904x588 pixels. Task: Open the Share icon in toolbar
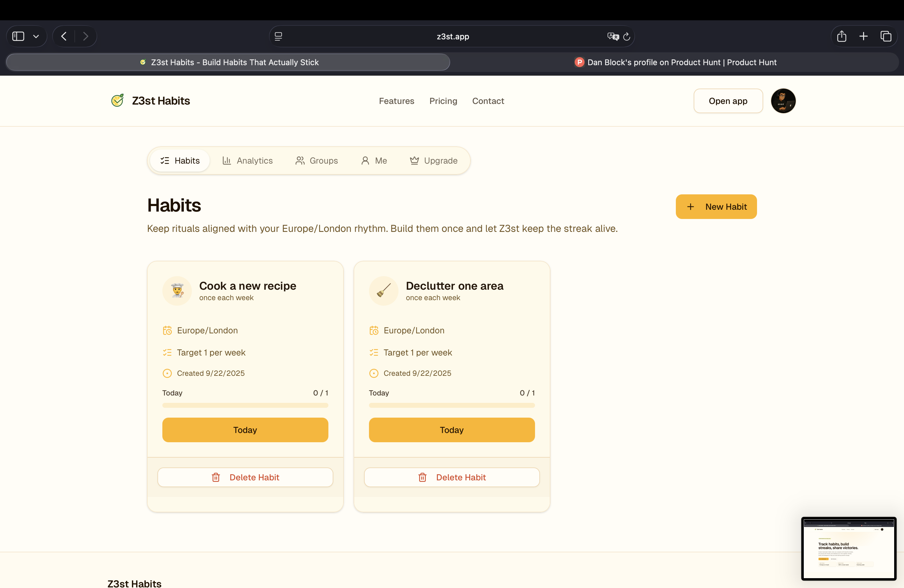point(842,36)
